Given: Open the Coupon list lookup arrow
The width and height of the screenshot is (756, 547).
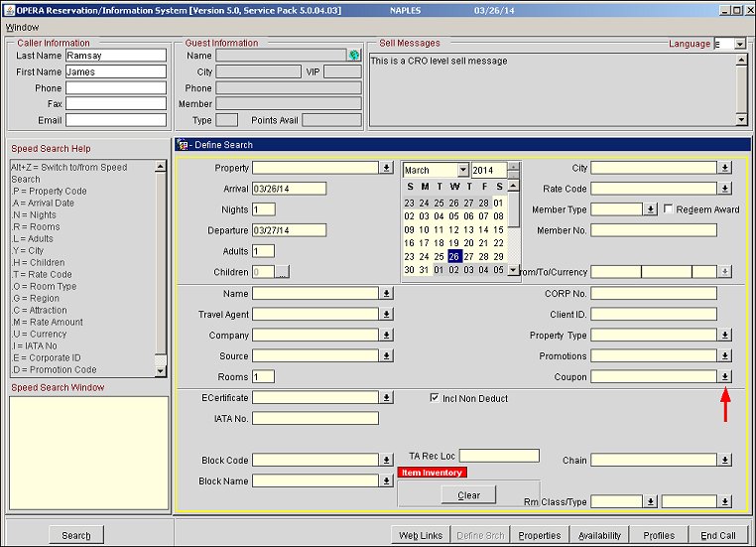Looking at the screenshot, I should pos(725,377).
